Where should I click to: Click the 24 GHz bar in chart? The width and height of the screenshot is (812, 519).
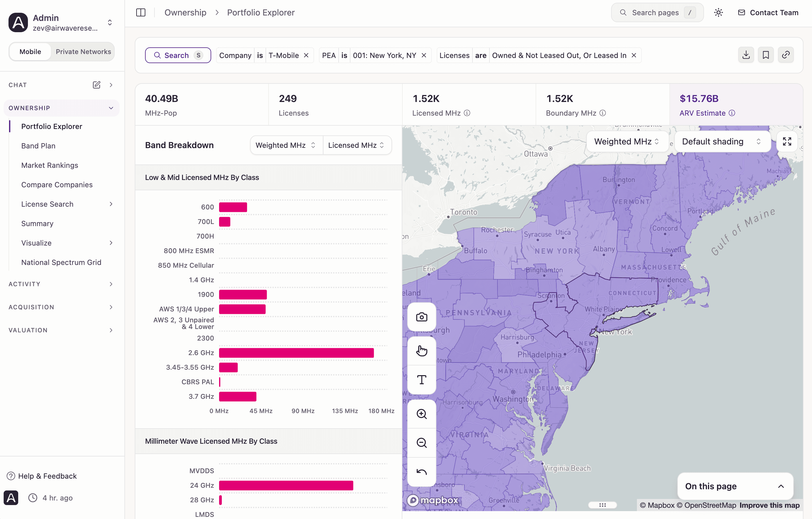286,485
